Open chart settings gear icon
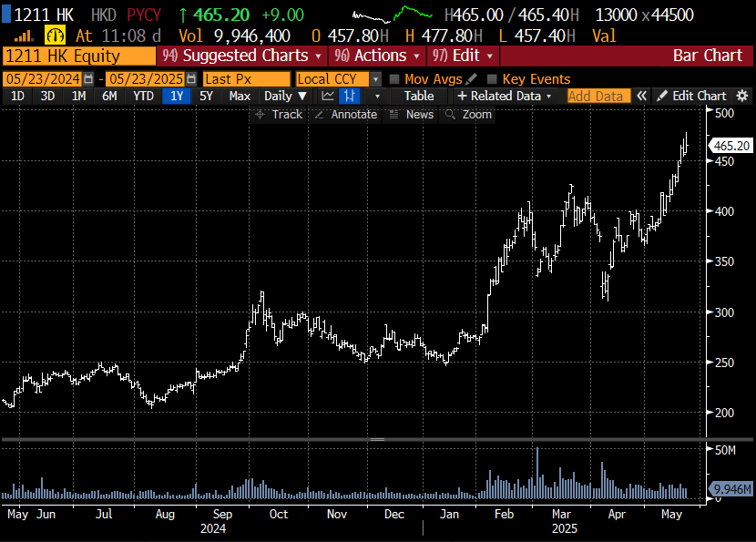This screenshot has width=756, height=542. (x=742, y=96)
